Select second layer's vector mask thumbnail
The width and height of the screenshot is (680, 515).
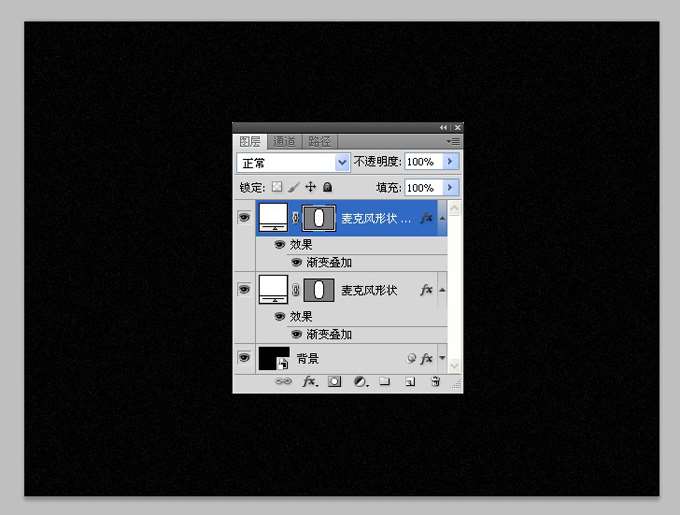[319, 290]
